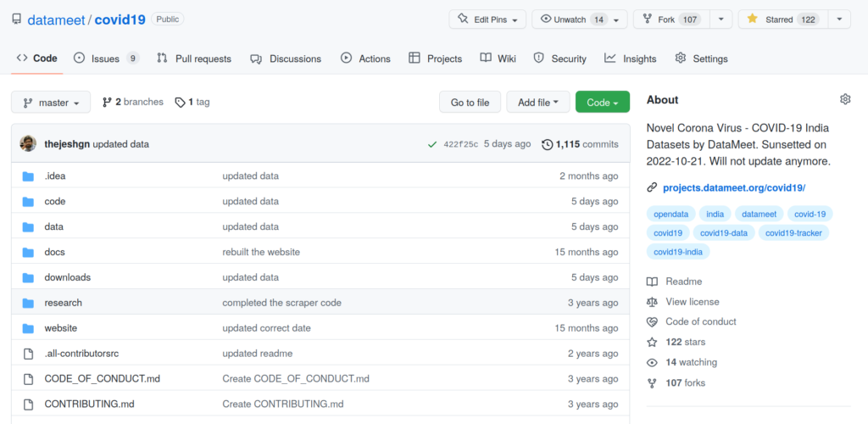This screenshot has height=424, width=868.
Task: Click the folder icon beside docs
Action: pos(28,253)
